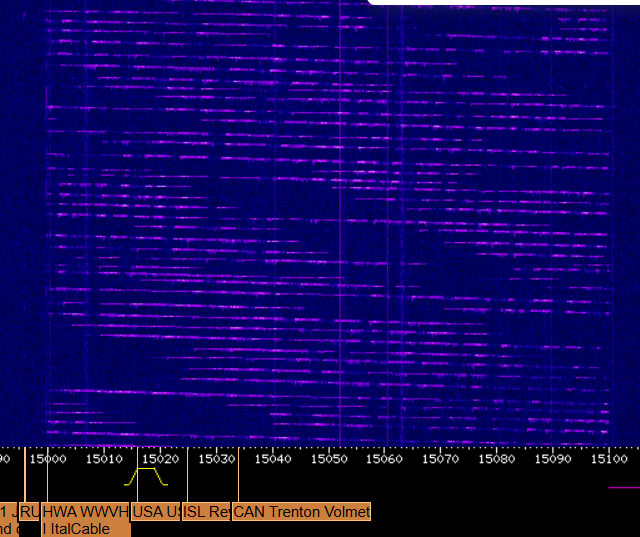Select the RU station label
This screenshot has height=537, width=640.
point(29,511)
